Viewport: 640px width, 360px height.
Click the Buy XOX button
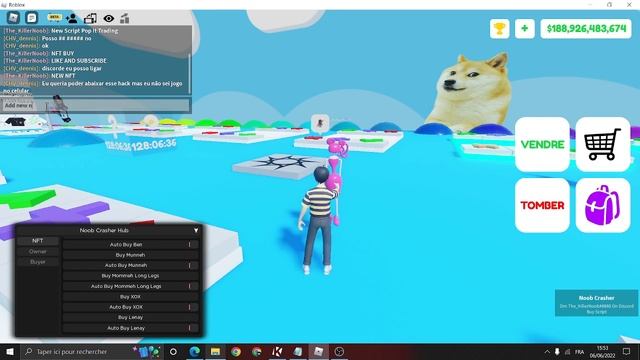(130, 297)
